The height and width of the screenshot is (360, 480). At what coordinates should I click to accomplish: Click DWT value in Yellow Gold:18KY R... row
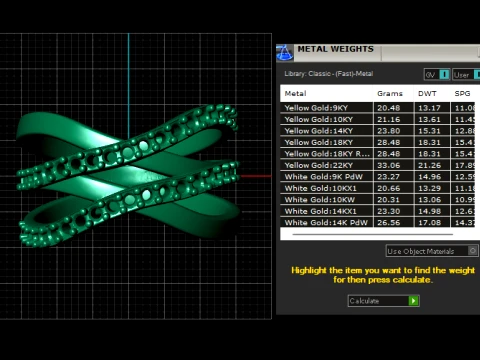(429, 154)
